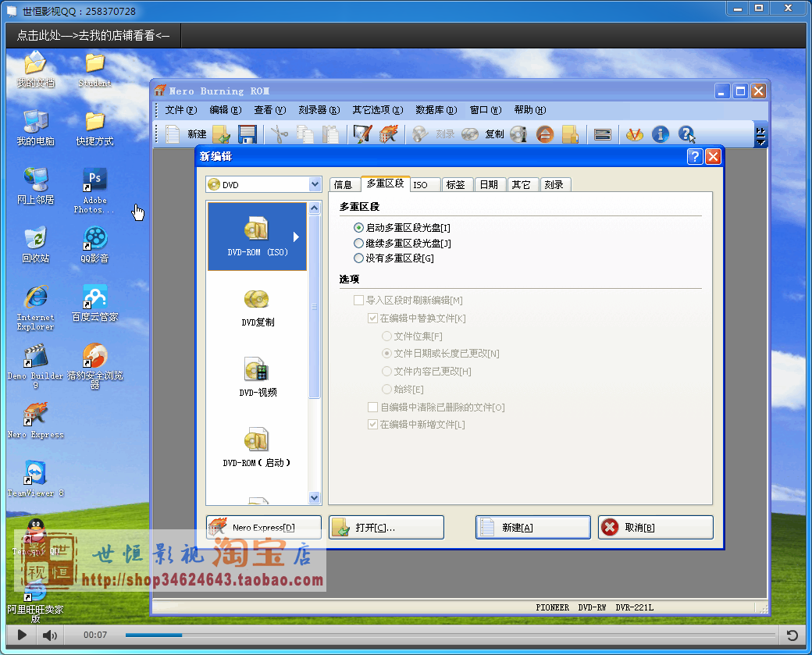The height and width of the screenshot is (655, 812).
Task: Open Adobe Photoshop desktop shortcut
Action: pos(94,190)
